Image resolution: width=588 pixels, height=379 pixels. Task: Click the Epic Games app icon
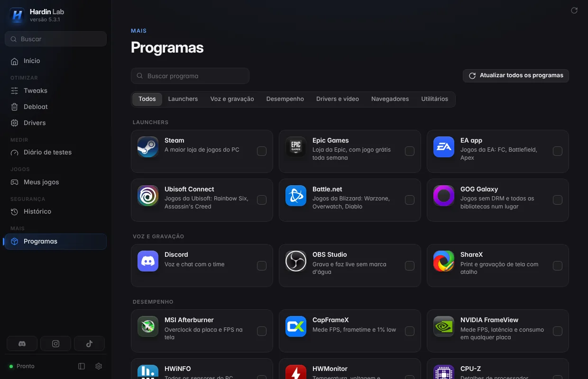pyautogui.click(x=296, y=147)
